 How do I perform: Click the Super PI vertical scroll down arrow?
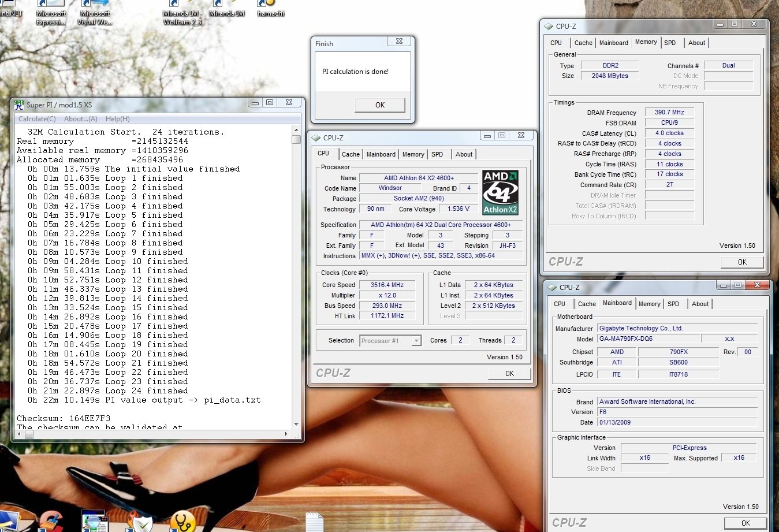click(296, 425)
